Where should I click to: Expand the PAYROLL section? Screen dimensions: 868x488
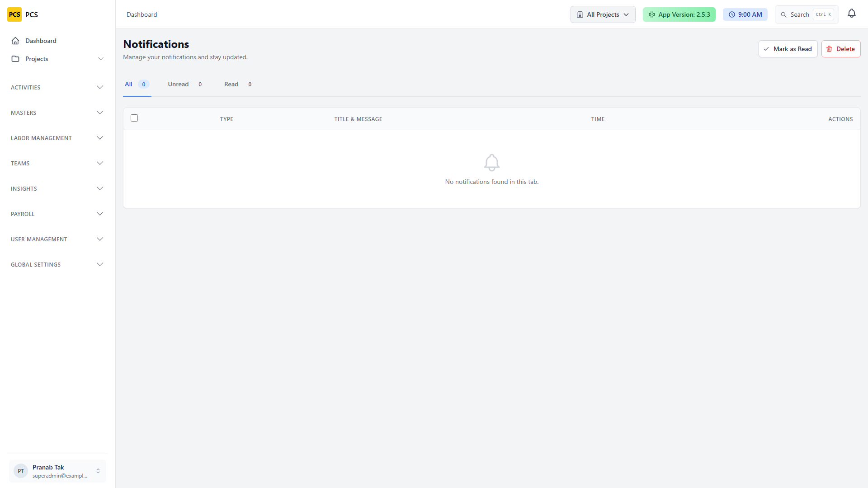click(x=57, y=214)
